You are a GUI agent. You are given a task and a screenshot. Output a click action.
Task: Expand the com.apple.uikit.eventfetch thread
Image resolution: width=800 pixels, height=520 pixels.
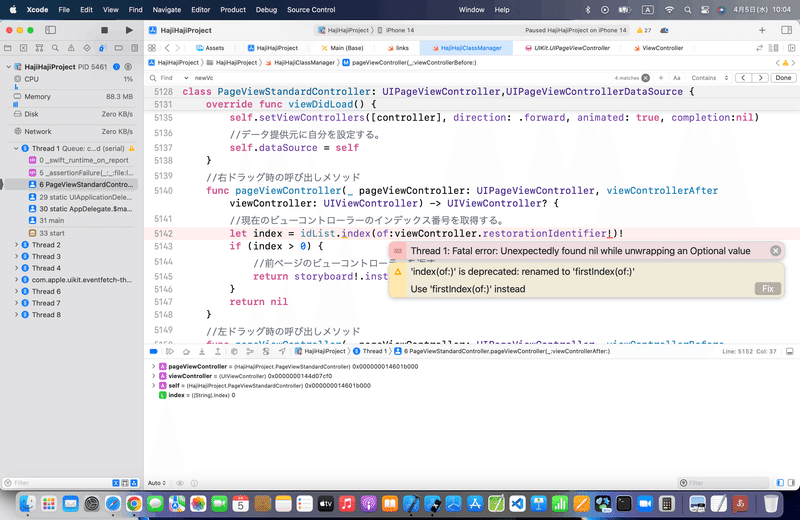click(16, 280)
